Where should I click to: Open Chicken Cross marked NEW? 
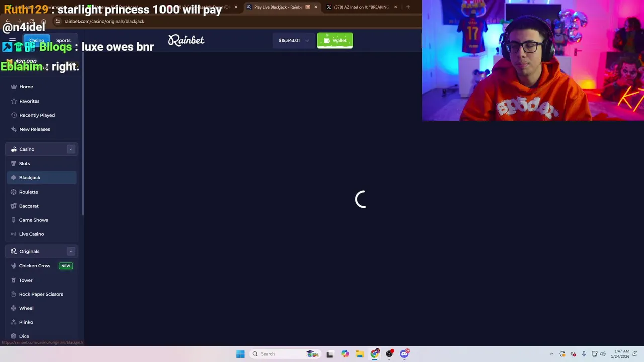(x=34, y=265)
